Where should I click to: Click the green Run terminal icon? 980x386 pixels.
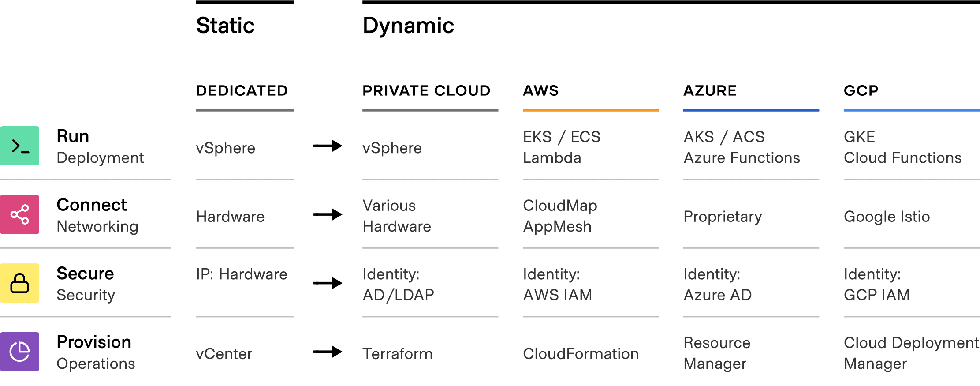20,146
